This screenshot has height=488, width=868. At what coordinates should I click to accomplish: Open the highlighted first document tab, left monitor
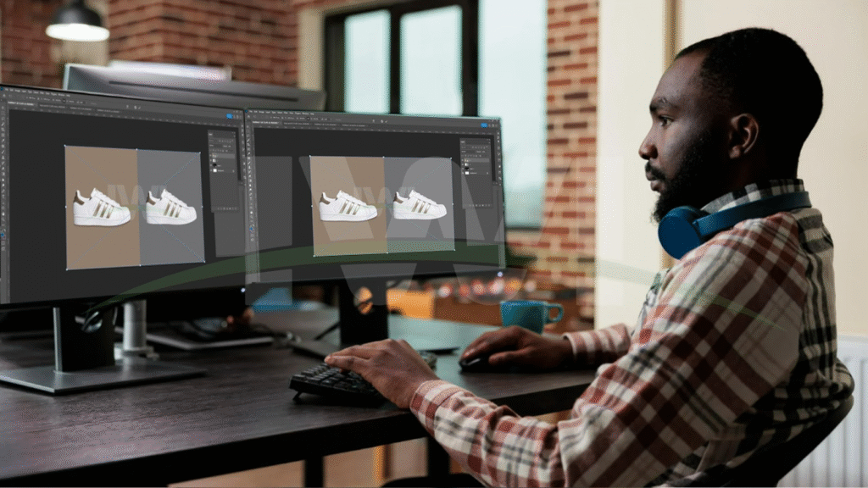[21, 103]
